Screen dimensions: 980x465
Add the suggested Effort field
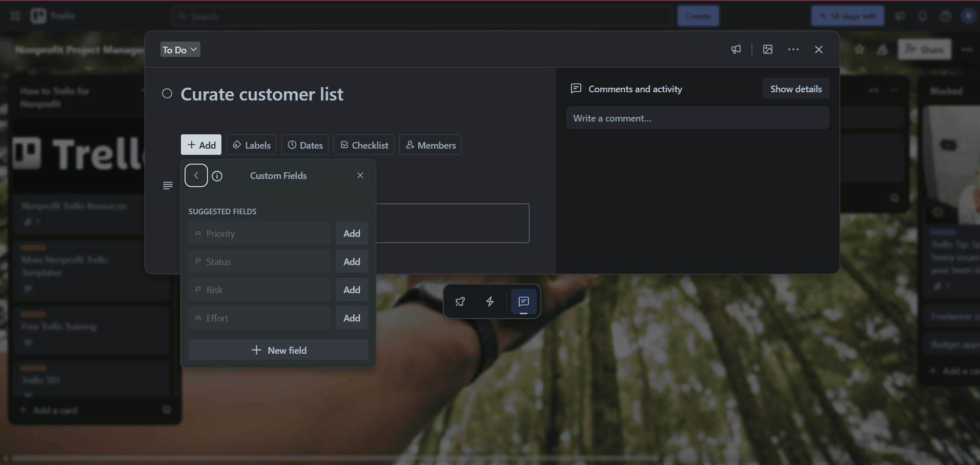click(352, 318)
